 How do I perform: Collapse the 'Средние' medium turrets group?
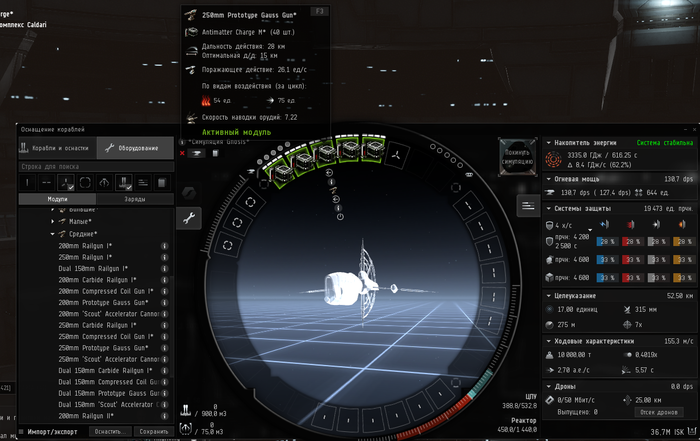coord(53,233)
